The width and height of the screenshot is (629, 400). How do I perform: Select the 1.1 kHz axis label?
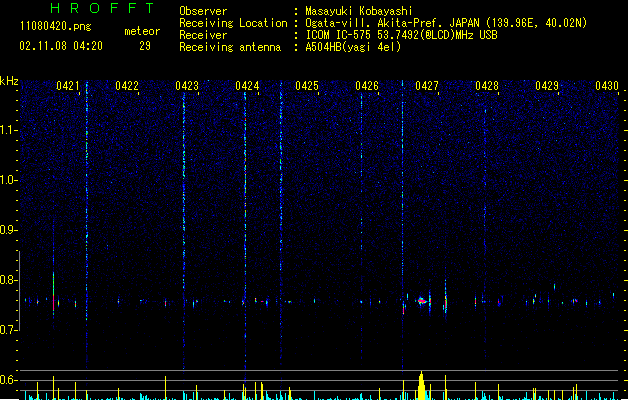pyautogui.click(x=9, y=130)
